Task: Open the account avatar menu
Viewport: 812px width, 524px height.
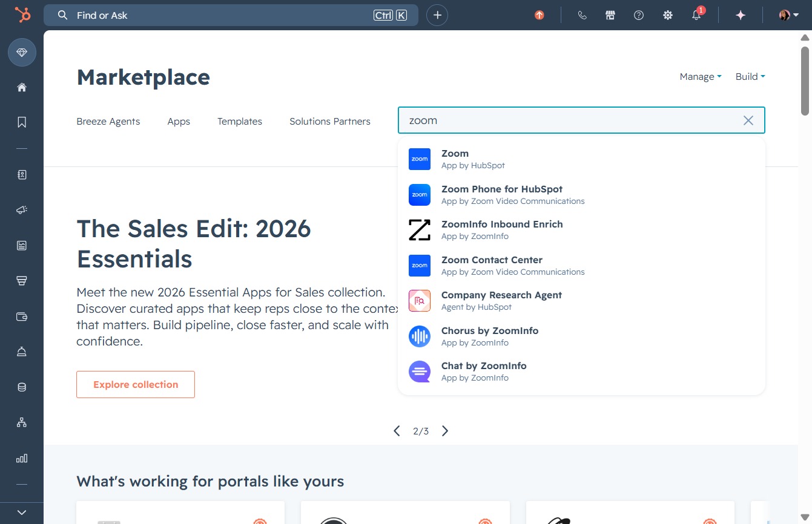Action: coord(789,15)
